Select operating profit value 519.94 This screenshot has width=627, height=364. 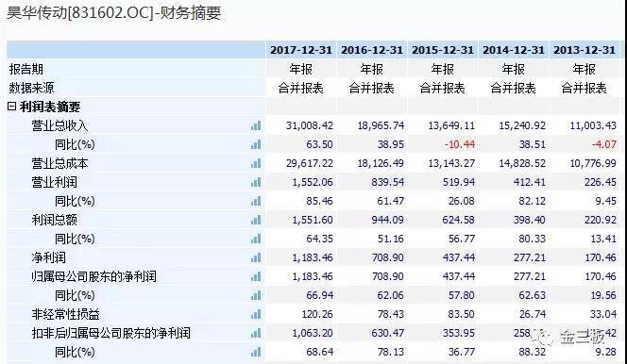pos(459,182)
